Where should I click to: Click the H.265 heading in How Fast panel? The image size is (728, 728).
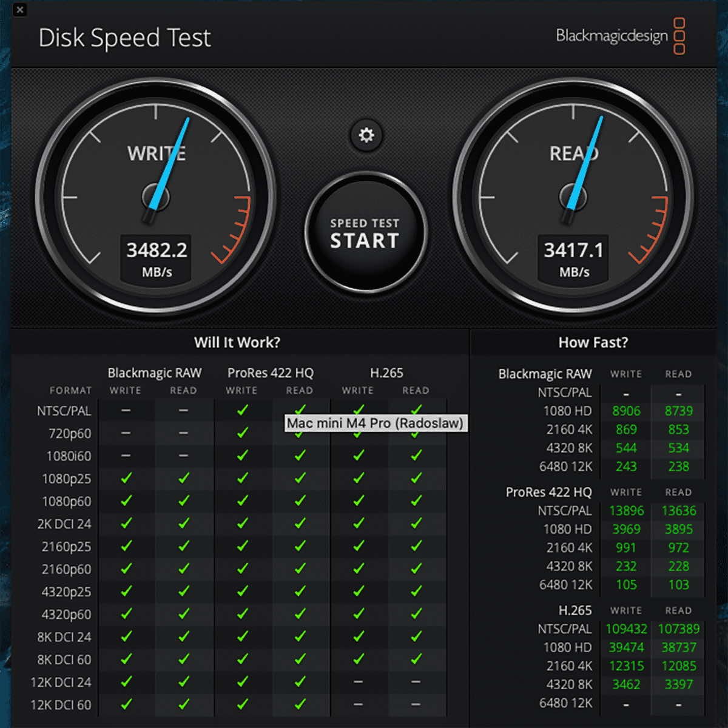point(575,610)
